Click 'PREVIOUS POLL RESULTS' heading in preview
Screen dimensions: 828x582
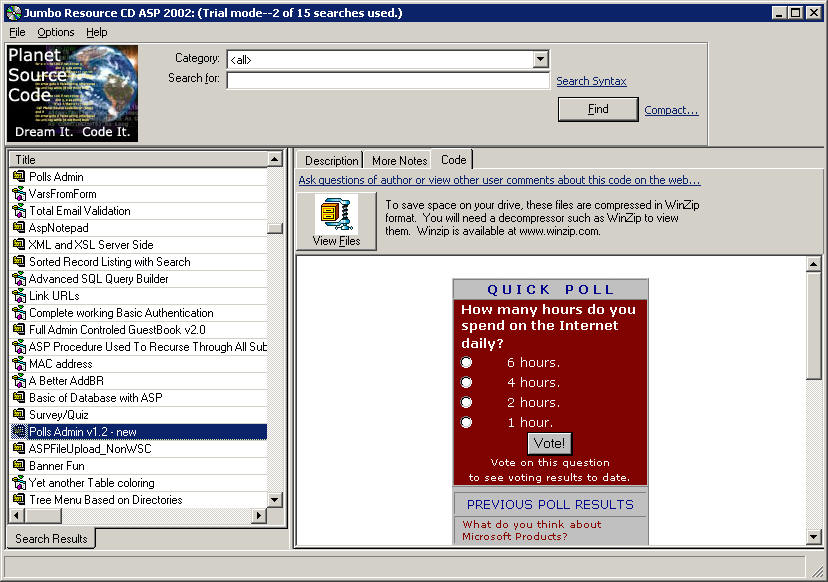[x=550, y=504]
